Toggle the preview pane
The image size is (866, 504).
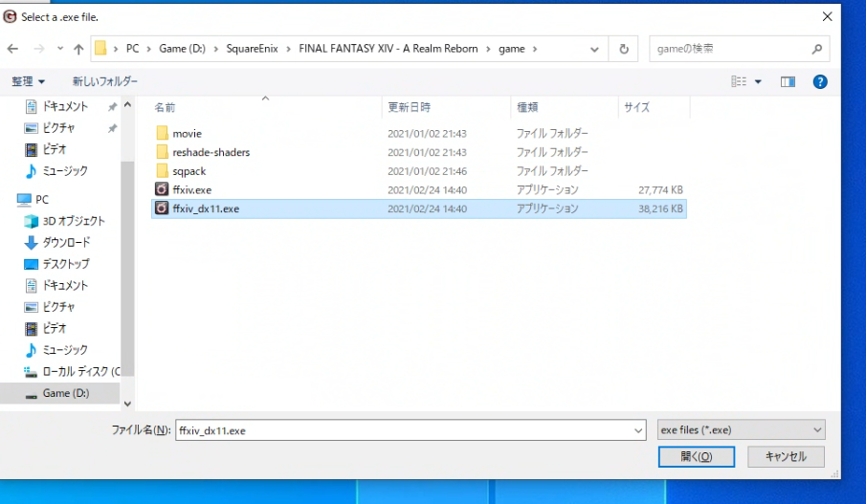788,81
